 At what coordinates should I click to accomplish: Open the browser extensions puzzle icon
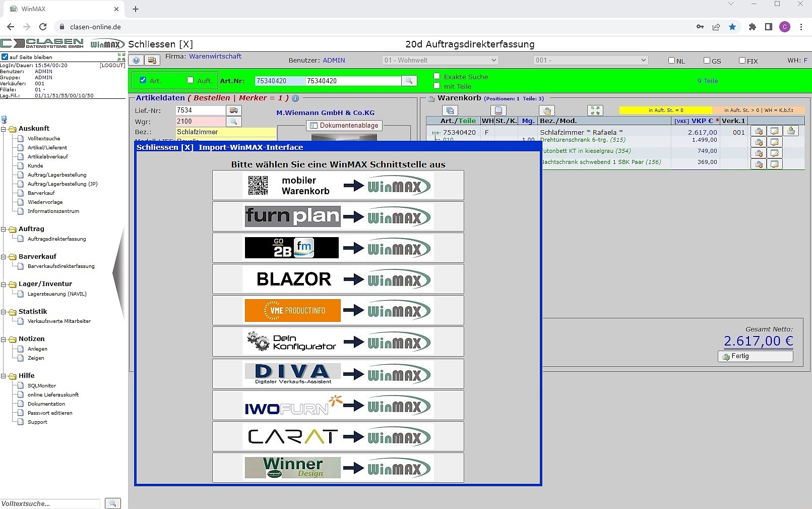(x=752, y=27)
